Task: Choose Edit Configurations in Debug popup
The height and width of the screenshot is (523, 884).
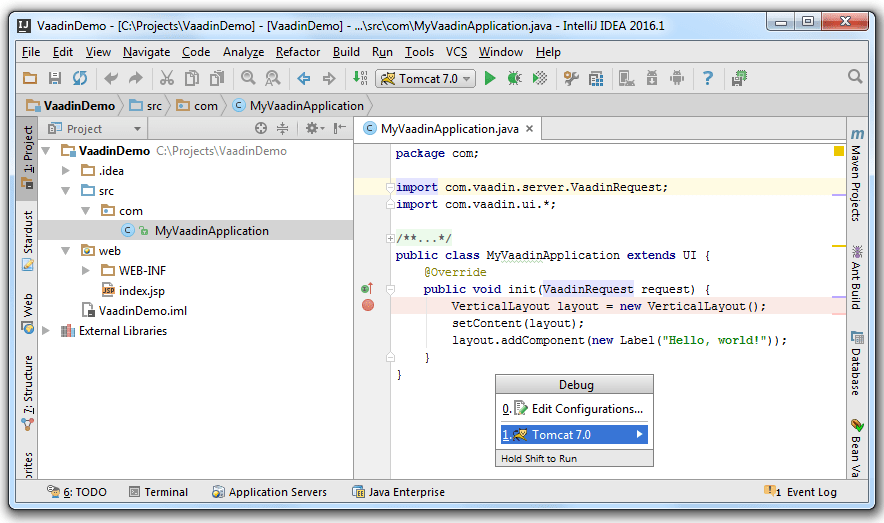Action: pyautogui.click(x=586, y=409)
